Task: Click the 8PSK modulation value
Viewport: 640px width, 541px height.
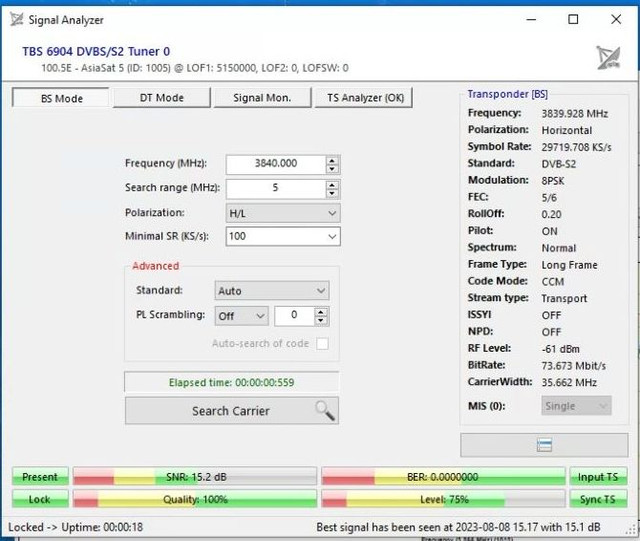Action: point(553,181)
